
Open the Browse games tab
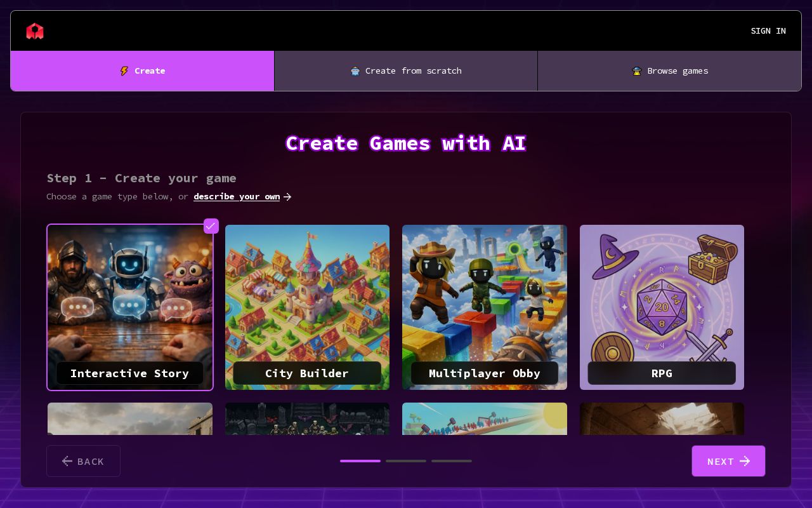click(x=669, y=71)
